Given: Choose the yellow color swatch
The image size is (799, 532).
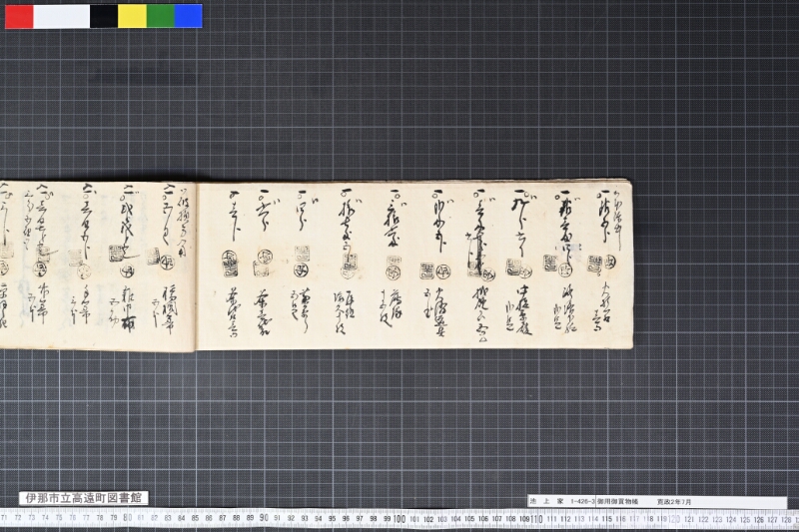Looking at the screenshot, I should [x=132, y=16].
